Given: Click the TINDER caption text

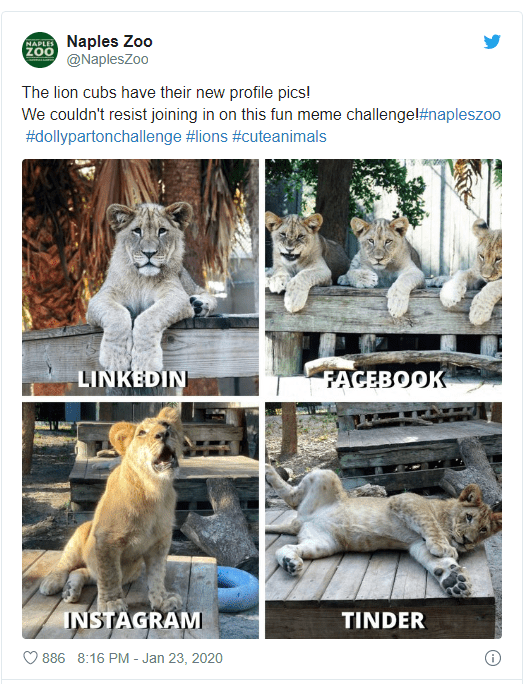Looking at the screenshot, I should click(384, 620).
